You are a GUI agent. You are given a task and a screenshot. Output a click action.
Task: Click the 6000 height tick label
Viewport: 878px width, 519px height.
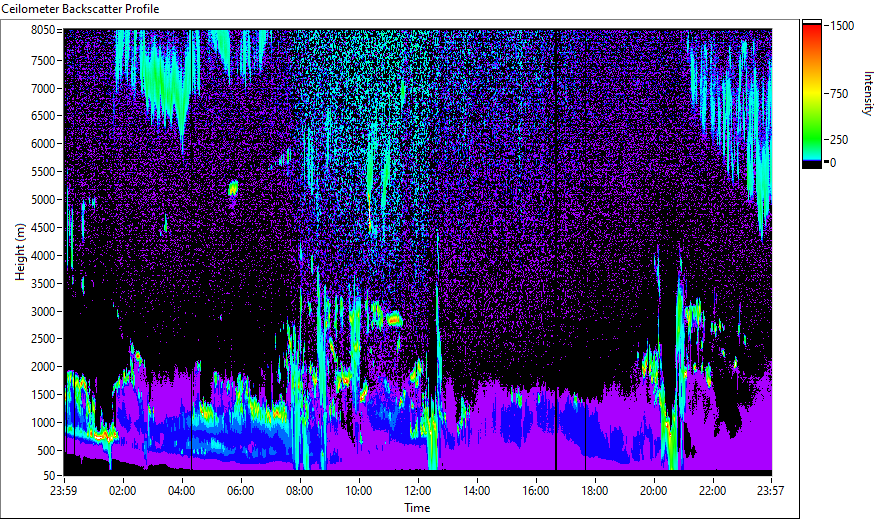pos(43,144)
